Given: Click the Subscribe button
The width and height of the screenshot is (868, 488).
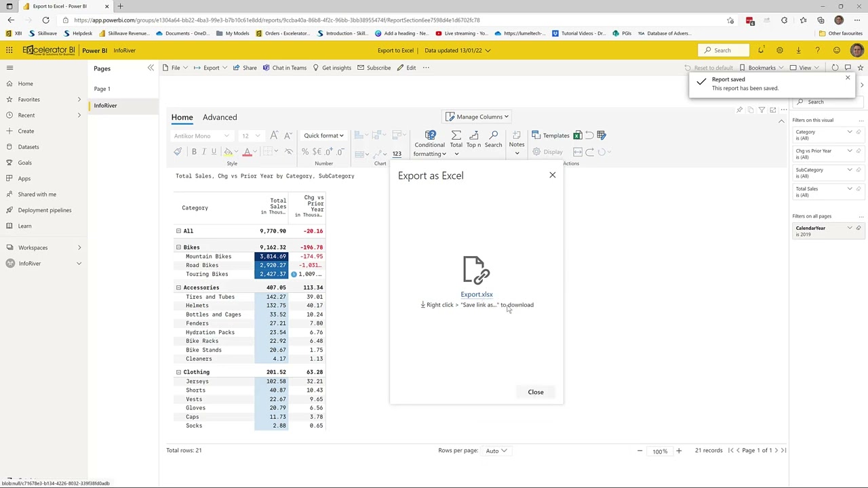Looking at the screenshot, I should pos(374,68).
